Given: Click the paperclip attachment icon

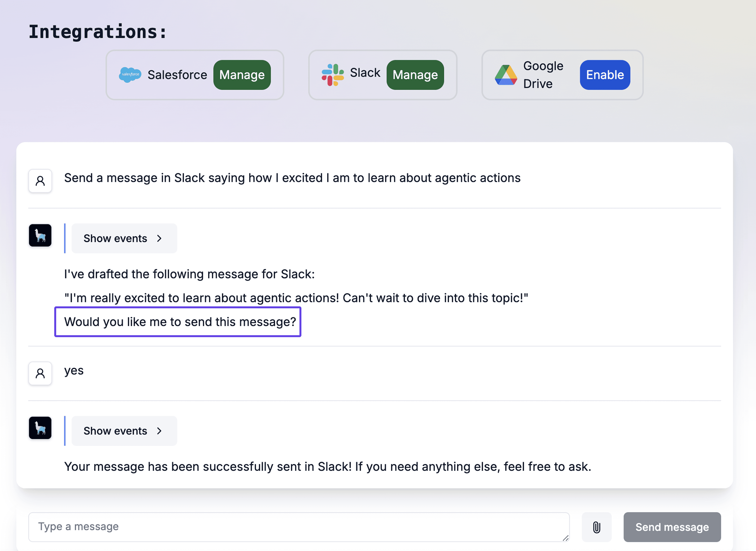Looking at the screenshot, I should click(x=596, y=527).
